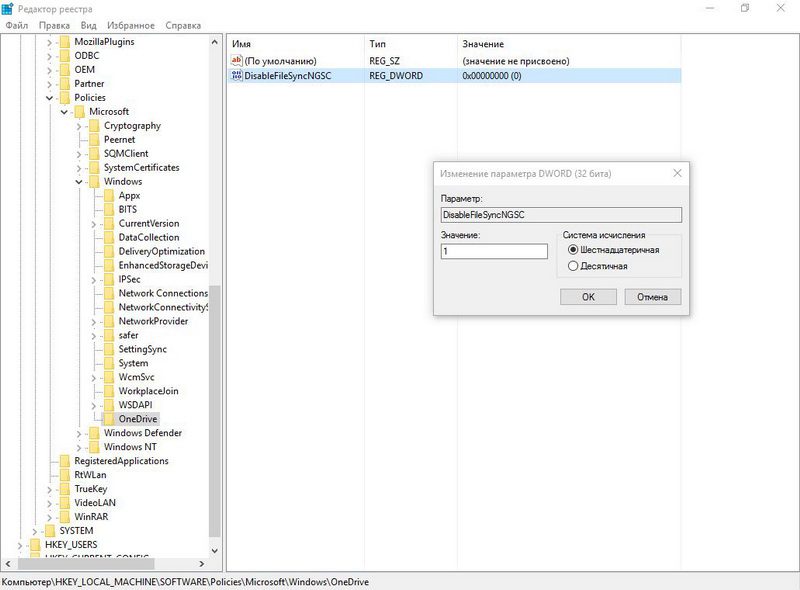
Task: Click the Appx folder icon
Action: pyautogui.click(x=109, y=195)
